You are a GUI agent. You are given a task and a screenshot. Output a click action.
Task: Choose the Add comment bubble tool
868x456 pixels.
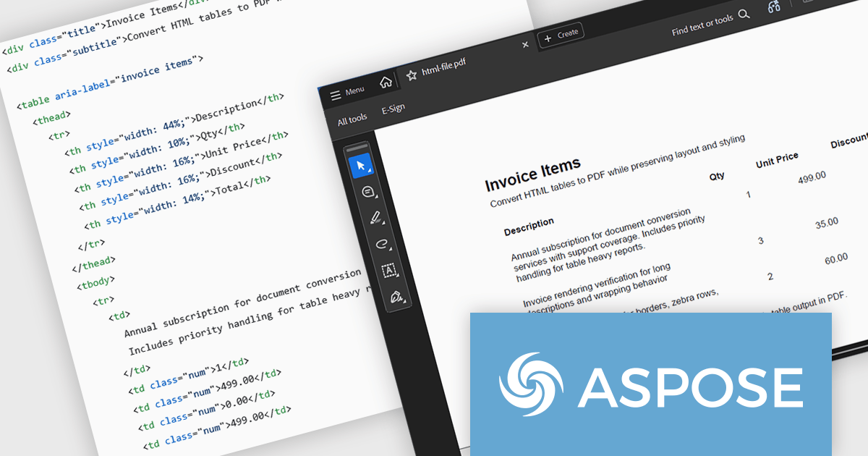click(367, 192)
